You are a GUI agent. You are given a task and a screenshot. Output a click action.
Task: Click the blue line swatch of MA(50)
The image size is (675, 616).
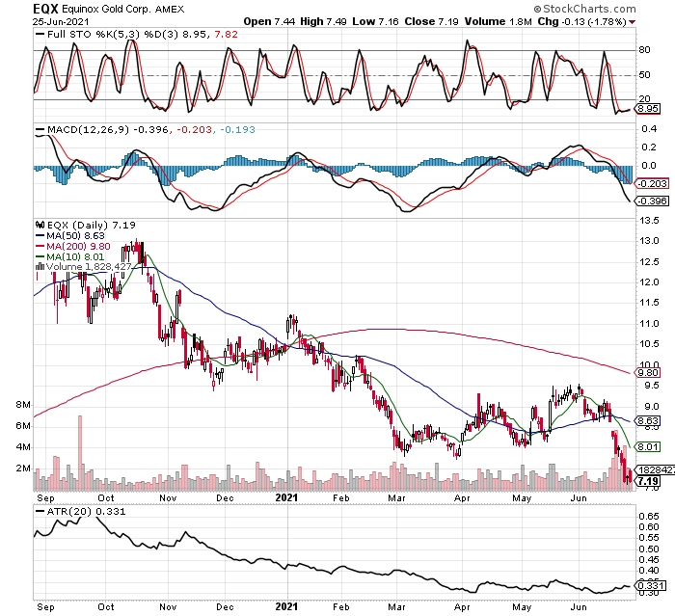[x=40, y=235]
